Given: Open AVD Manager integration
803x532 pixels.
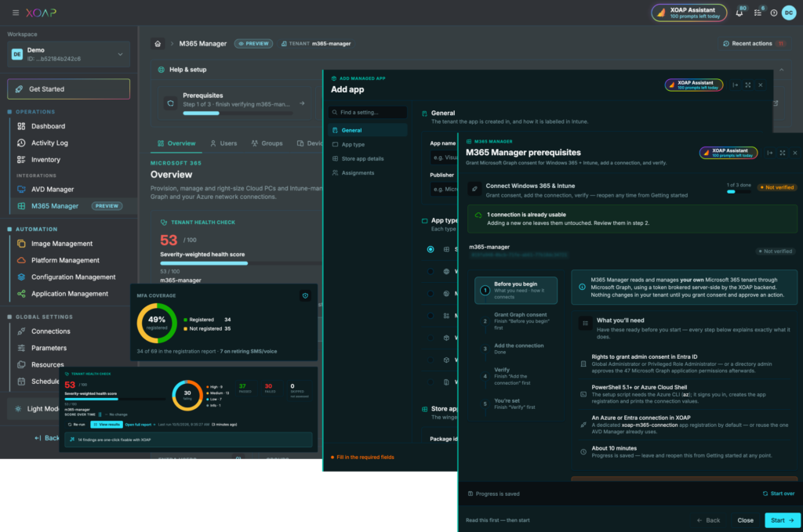Looking at the screenshot, I should tap(53, 190).
